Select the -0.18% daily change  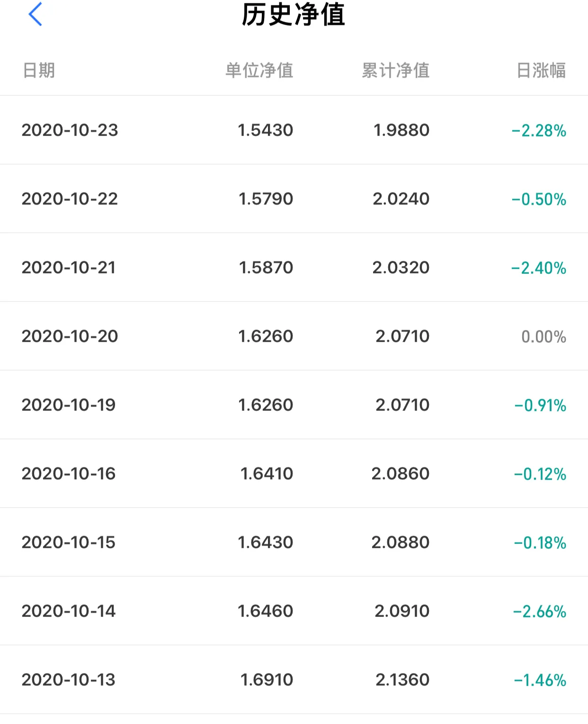(540, 543)
